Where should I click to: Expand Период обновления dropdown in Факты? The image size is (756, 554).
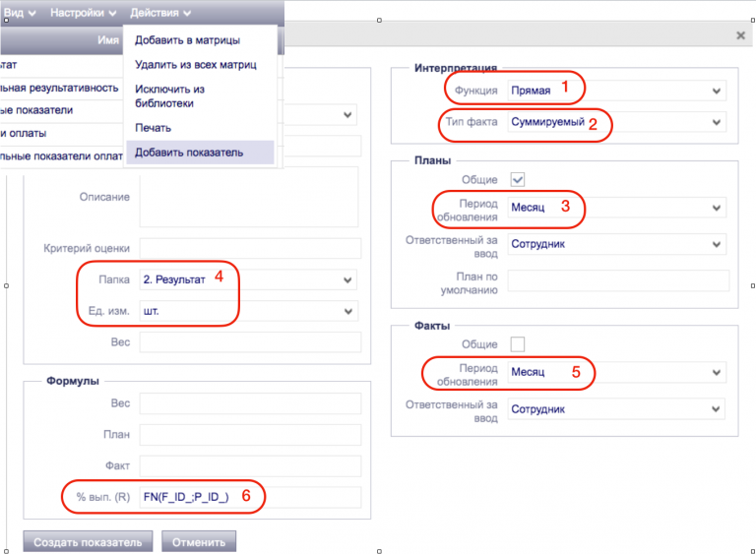tap(616, 372)
